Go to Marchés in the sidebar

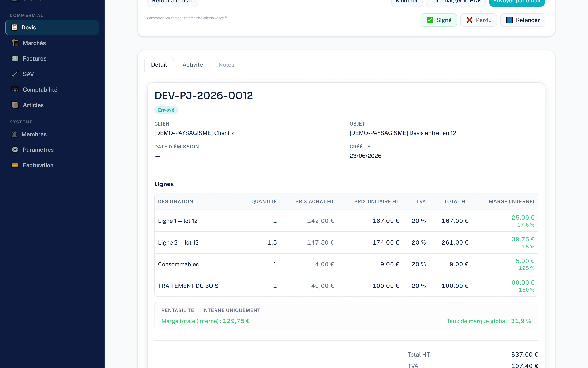click(52, 43)
